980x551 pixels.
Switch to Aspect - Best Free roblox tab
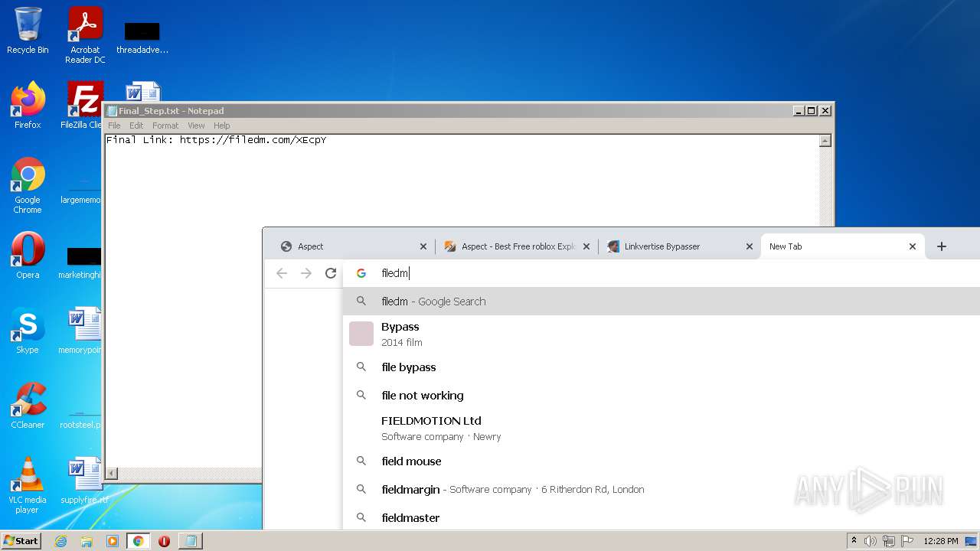tap(517, 246)
